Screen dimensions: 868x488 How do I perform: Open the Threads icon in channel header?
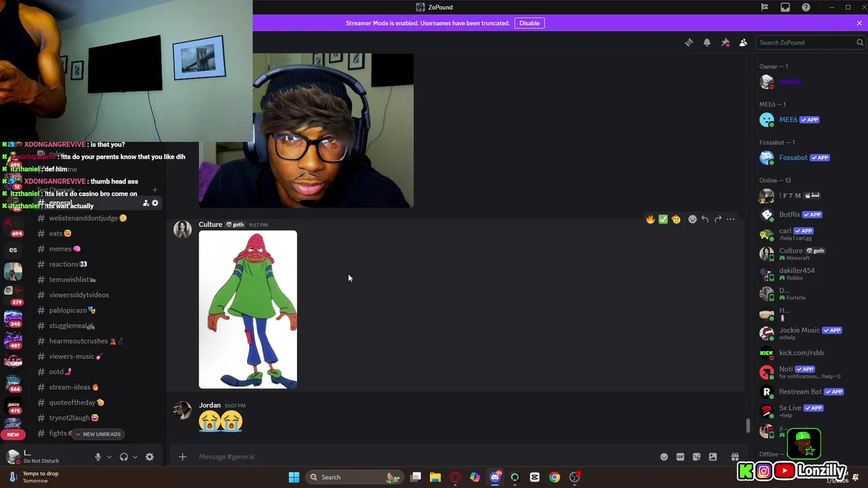tap(689, 43)
